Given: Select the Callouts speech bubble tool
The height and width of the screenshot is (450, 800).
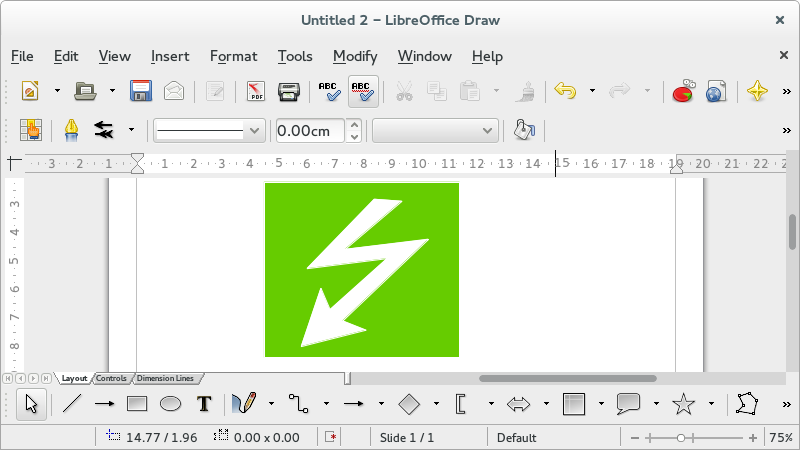Looking at the screenshot, I should click(x=628, y=404).
